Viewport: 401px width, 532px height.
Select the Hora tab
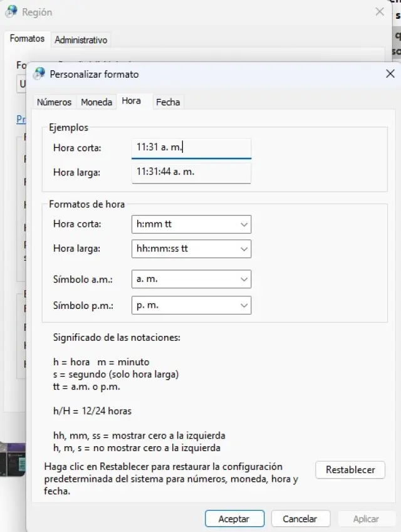132,102
